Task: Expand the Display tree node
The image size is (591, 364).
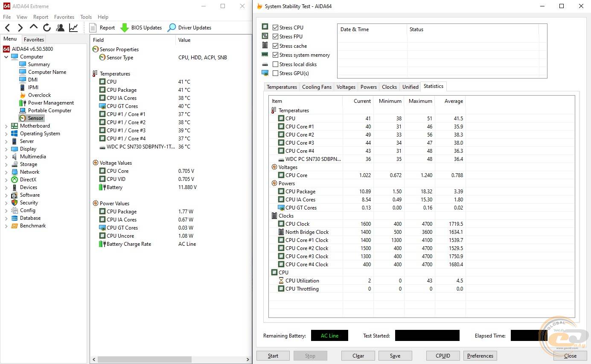Action: point(6,149)
